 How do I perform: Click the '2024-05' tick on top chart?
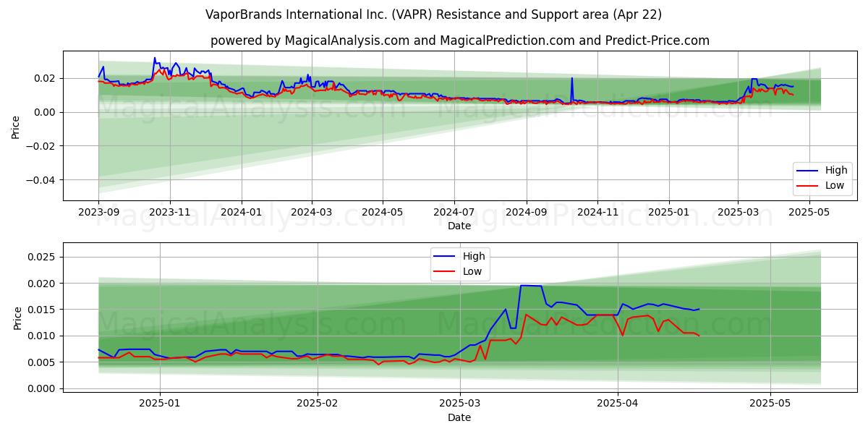383,211
